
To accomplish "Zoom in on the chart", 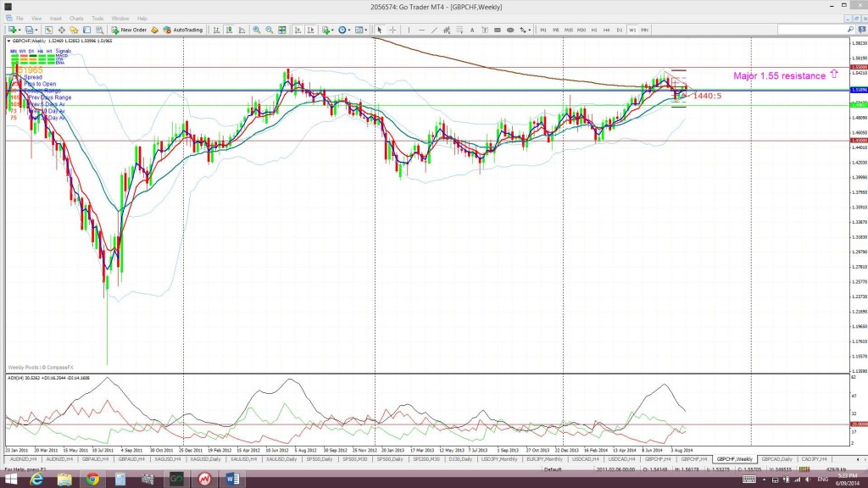I will [257, 30].
